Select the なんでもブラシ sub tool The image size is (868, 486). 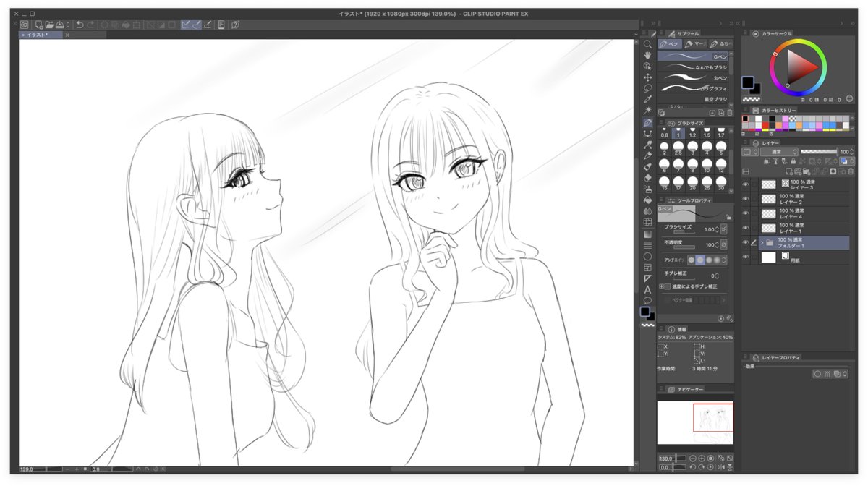click(693, 67)
